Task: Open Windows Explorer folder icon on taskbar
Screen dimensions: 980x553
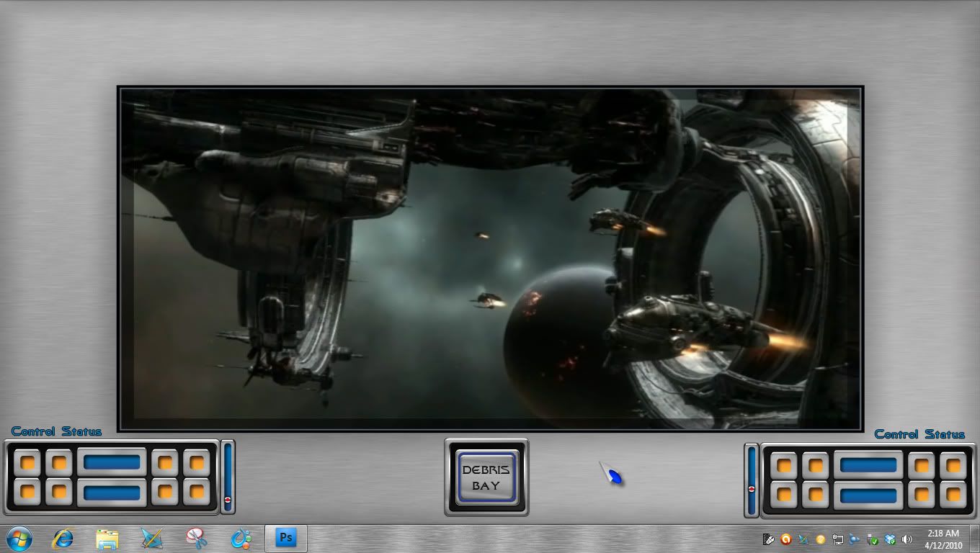Action: 107,539
